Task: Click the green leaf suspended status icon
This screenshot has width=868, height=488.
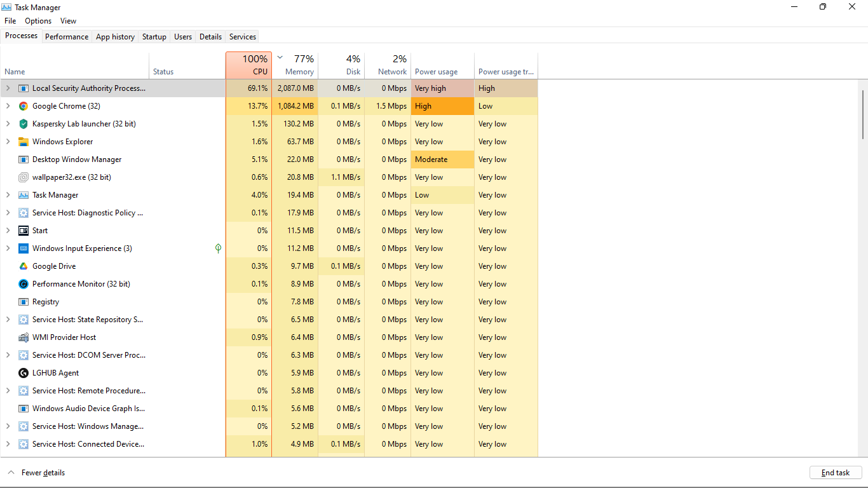Action: tap(218, 248)
